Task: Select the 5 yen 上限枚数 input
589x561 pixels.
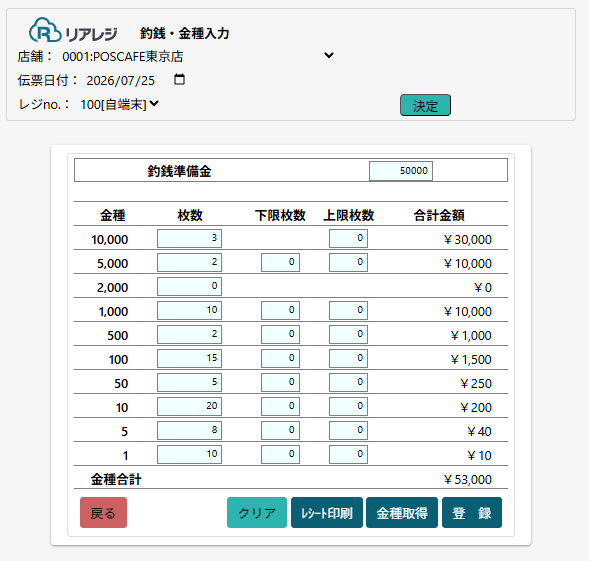Action: [x=348, y=431]
